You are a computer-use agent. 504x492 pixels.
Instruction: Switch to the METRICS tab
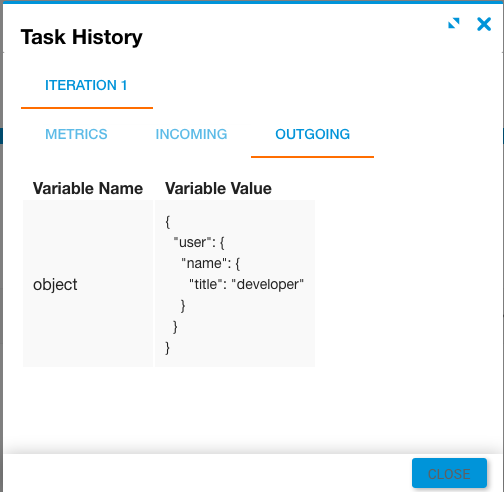[76, 134]
